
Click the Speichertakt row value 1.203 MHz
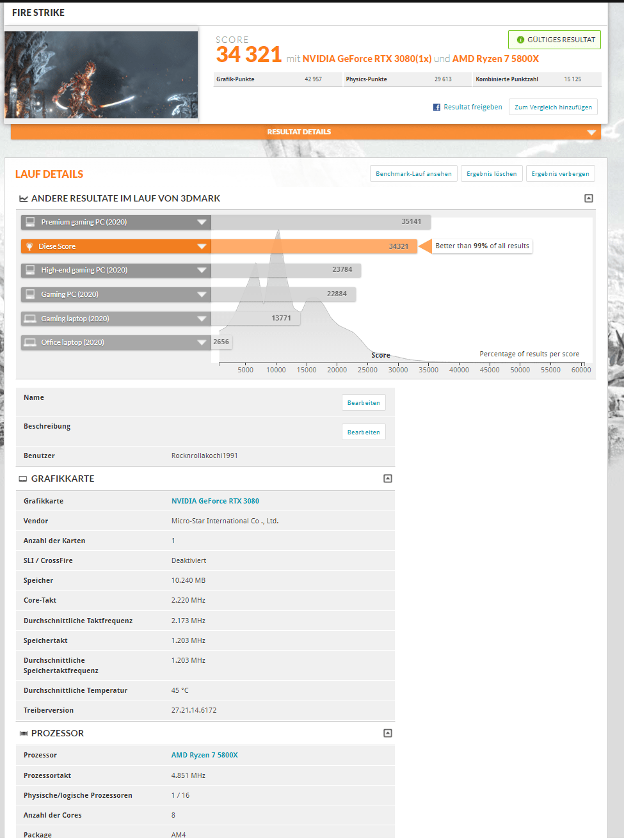pyautogui.click(x=188, y=641)
